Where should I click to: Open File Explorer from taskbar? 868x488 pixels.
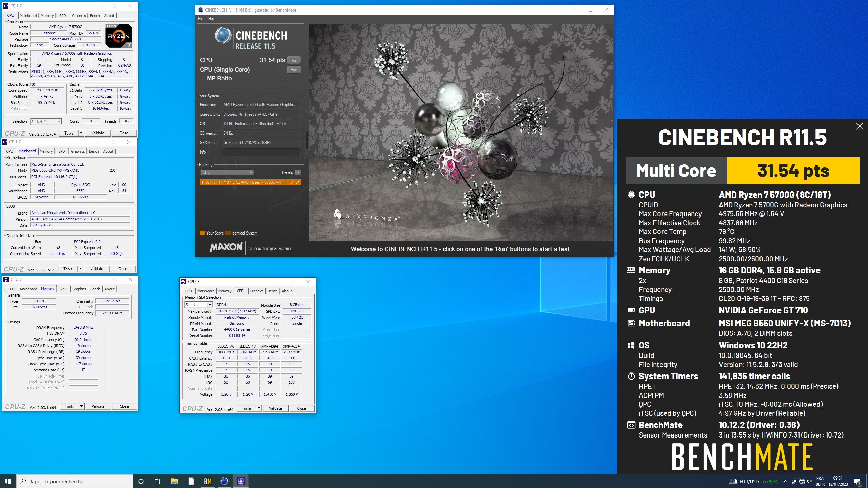(x=174, y=481)
